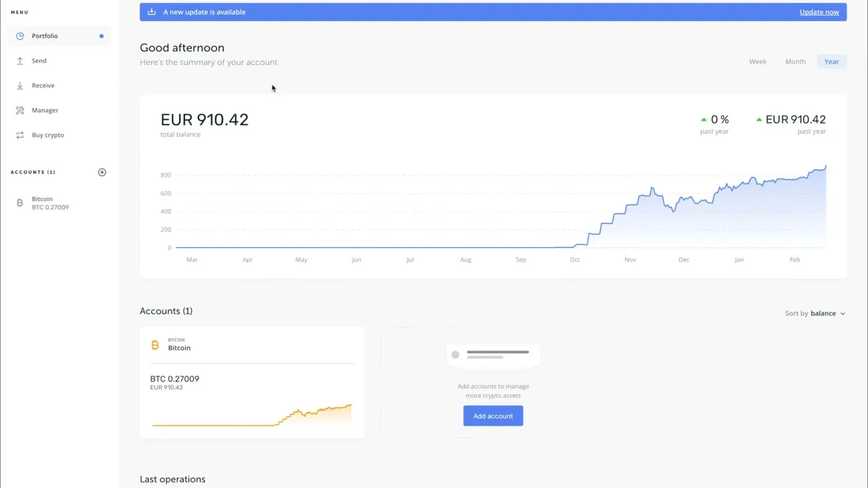Select Buy crypto in the sidebar

[x=47, y=135]
